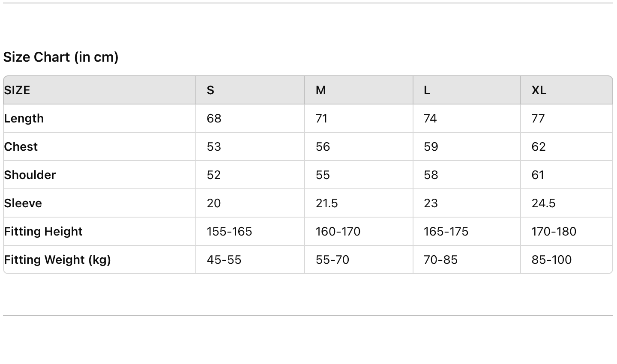Image resolution: width=617 pixels, height=364 pixels.
Task: Click the Length value 68 for size S
Action: pos(214,118)
